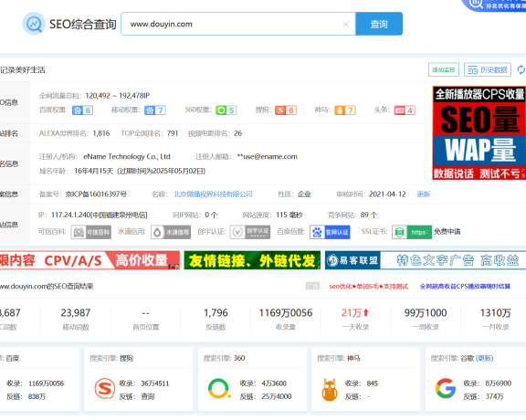Click registrant eName Technology Co., Ltd
The width and height of the screenshot is (526, 420).
[127, 157]
